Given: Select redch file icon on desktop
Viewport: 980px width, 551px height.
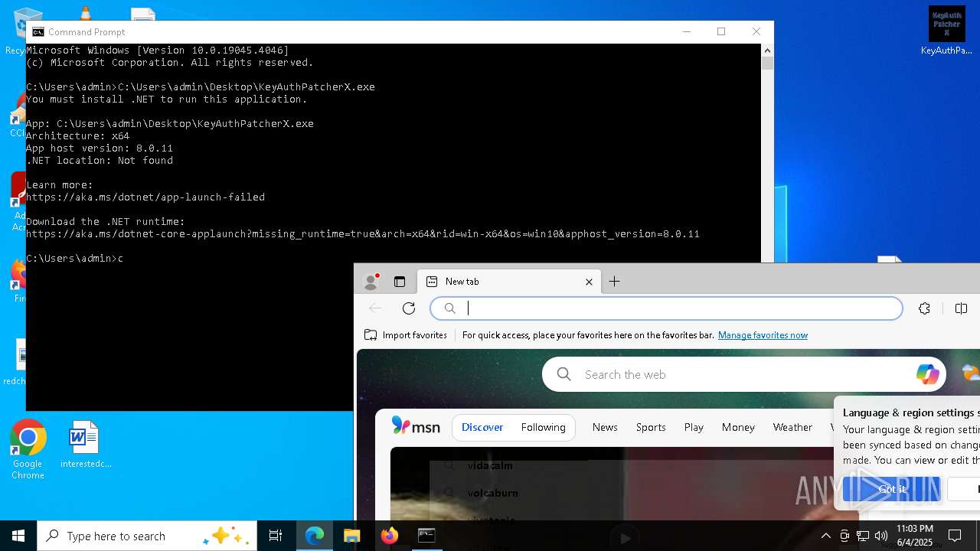Looking at the screenshot, I should coord(18,363).
